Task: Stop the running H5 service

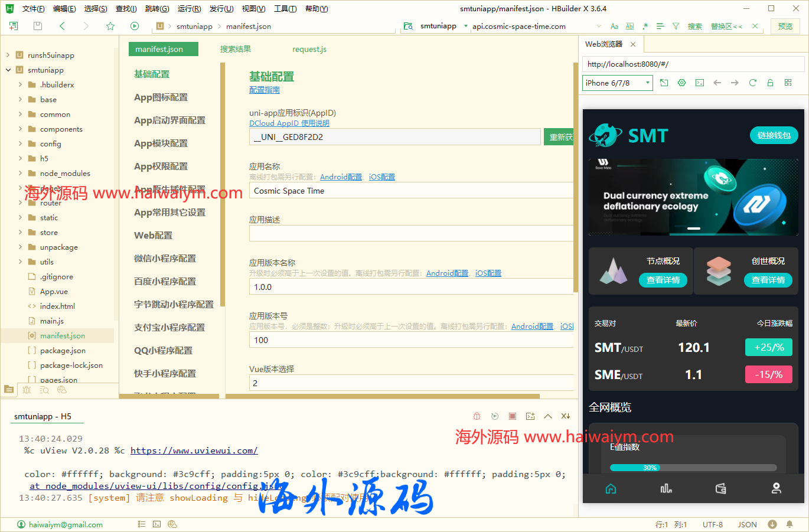Action: tap(512, 416)
